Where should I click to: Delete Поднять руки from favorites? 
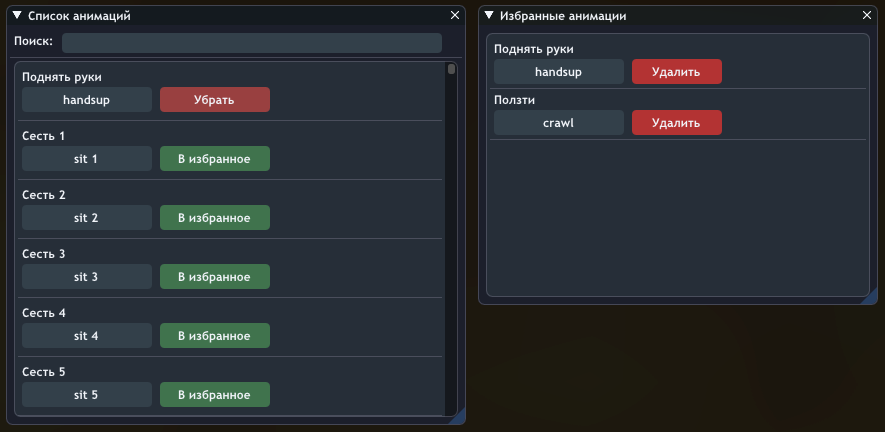tap(677, 72)
